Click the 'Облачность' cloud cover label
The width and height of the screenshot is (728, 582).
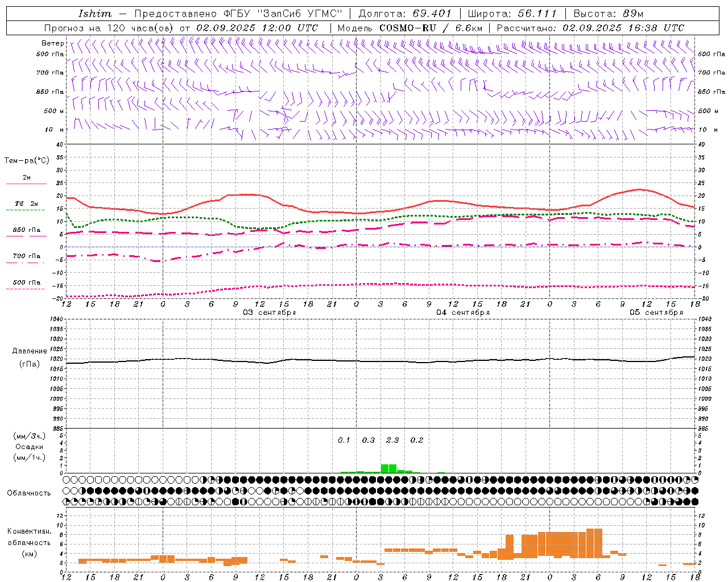pyautogui.click(x=29, y=493)
